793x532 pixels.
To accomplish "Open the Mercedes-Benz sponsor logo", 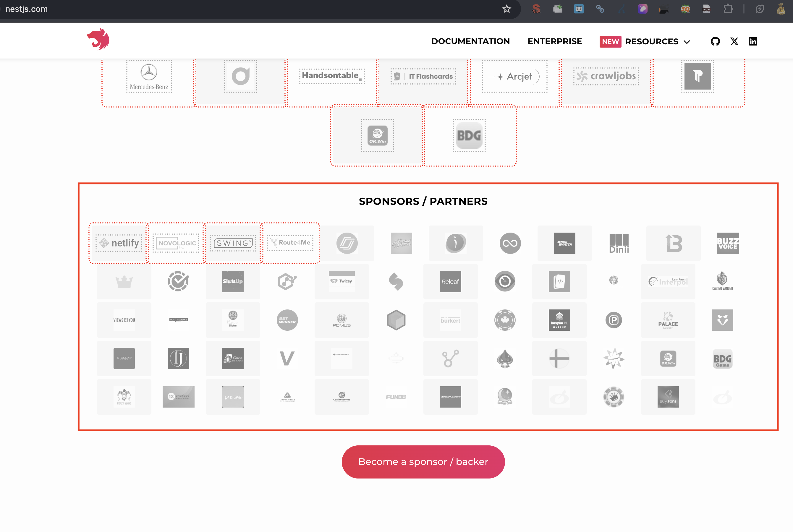I will tap(149, 76).
